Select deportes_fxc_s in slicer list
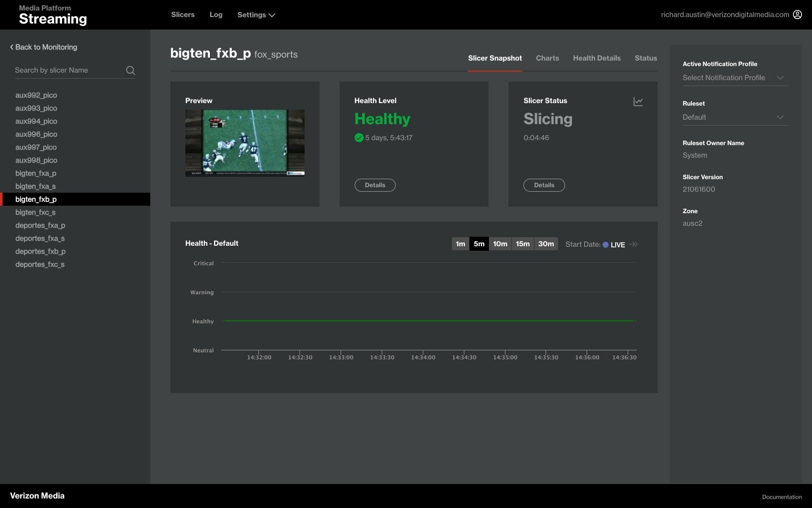 [x=40, y=264]
